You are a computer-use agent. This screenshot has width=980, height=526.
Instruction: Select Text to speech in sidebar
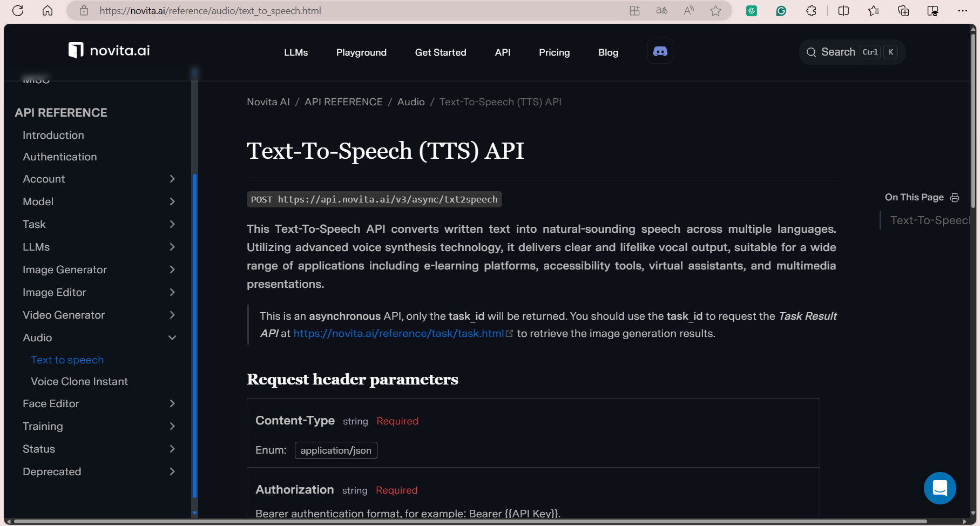(67, 360)
